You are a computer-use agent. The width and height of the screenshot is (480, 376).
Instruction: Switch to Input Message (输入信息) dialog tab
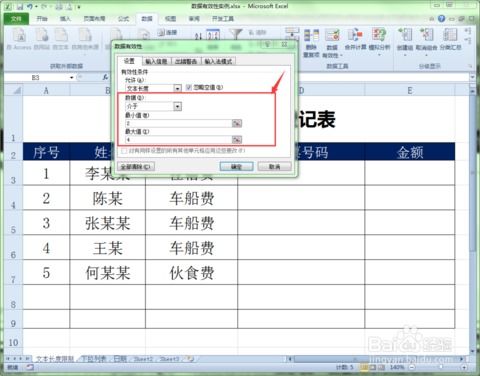(156, 61)
